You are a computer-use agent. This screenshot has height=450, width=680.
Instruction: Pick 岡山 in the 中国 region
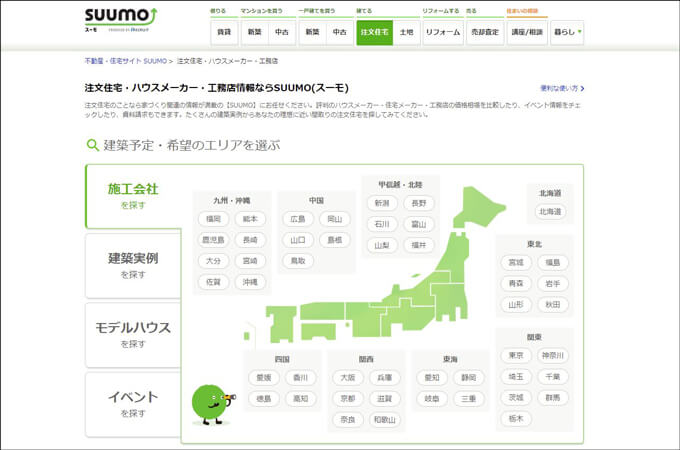(334, 219)
